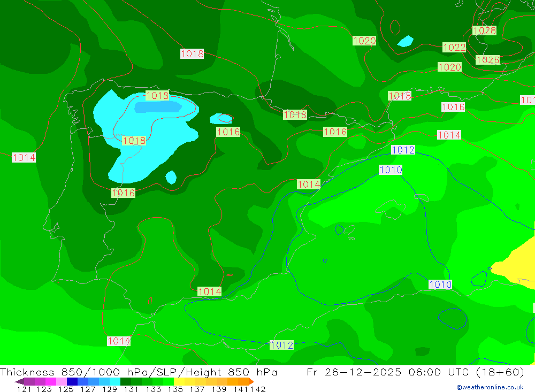
Task: Click legend value 129
Action: [110, 389]
